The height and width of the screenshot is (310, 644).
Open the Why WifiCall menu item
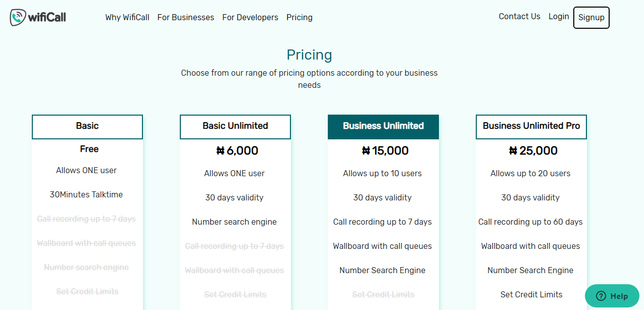[x=127, y=17]
